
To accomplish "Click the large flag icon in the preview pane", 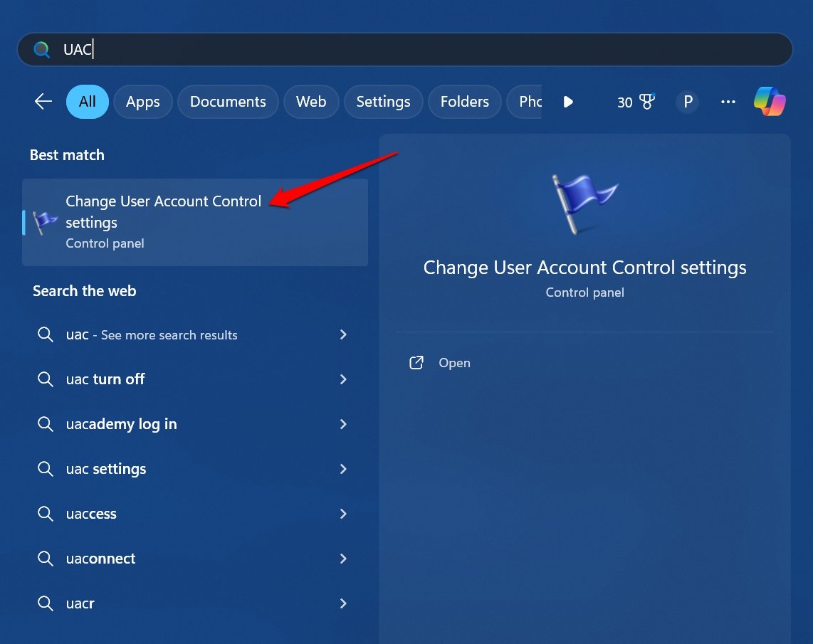I will tap(584, 204).
